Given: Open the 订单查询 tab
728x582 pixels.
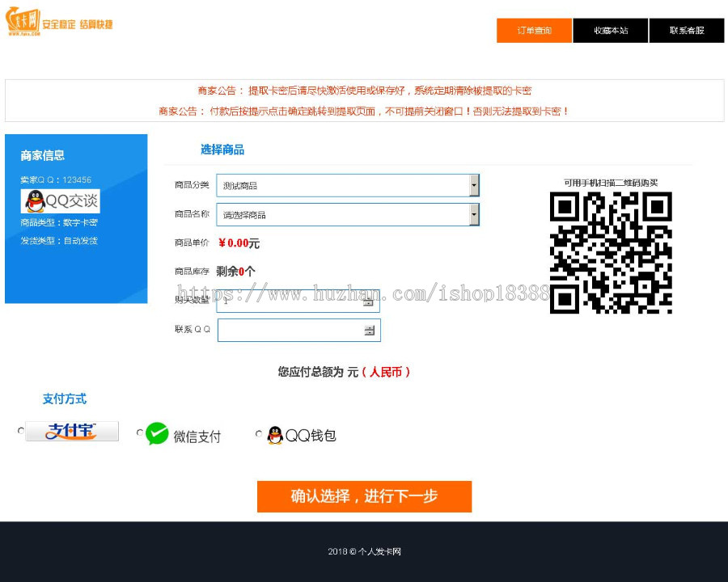Looking at the screenshot, I should pos(534,31).
